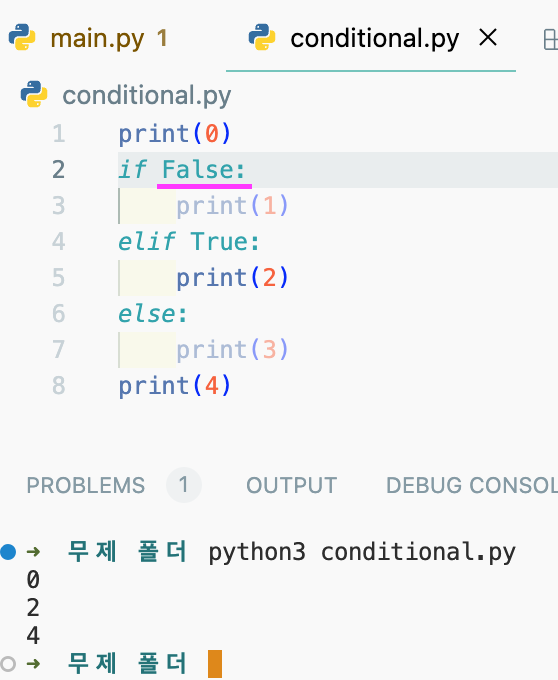This screenshot has height=680, width=558.
Task: Click the dimmed print(1) statement
Action: coord(232,206)
